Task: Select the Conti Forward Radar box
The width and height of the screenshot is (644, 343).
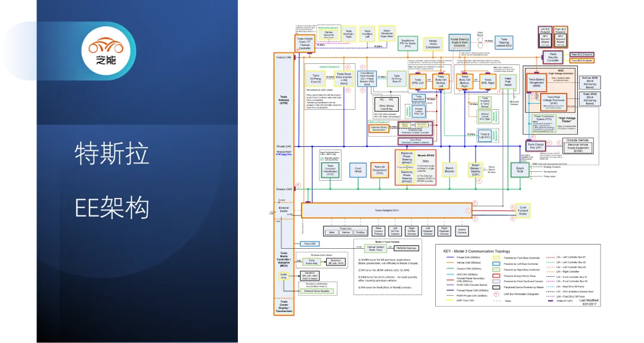Action: point(523,211)
